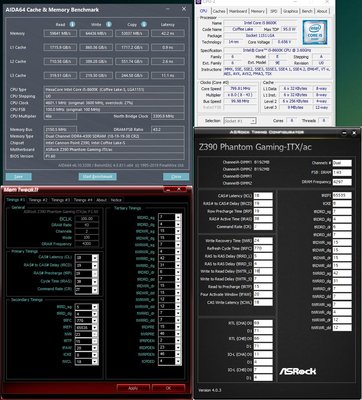Click the Refresh Cycle Time (tRFC) field

tap(263, 248)
